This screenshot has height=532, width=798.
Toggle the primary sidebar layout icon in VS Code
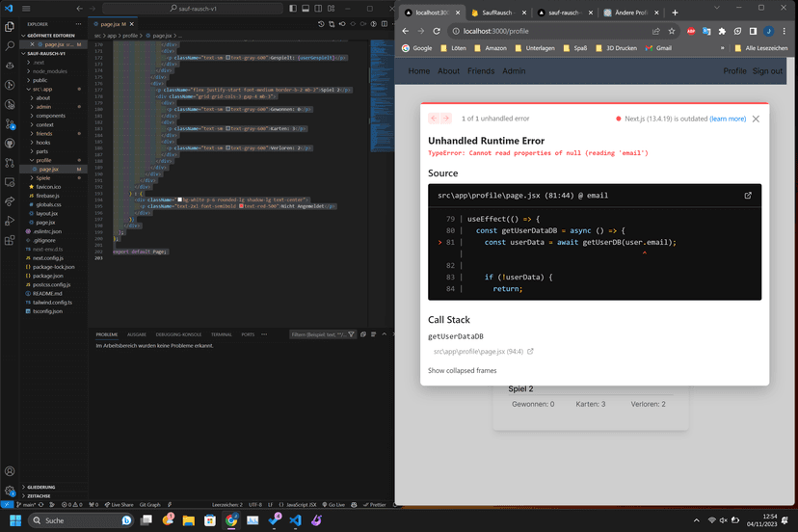[293, 8]
